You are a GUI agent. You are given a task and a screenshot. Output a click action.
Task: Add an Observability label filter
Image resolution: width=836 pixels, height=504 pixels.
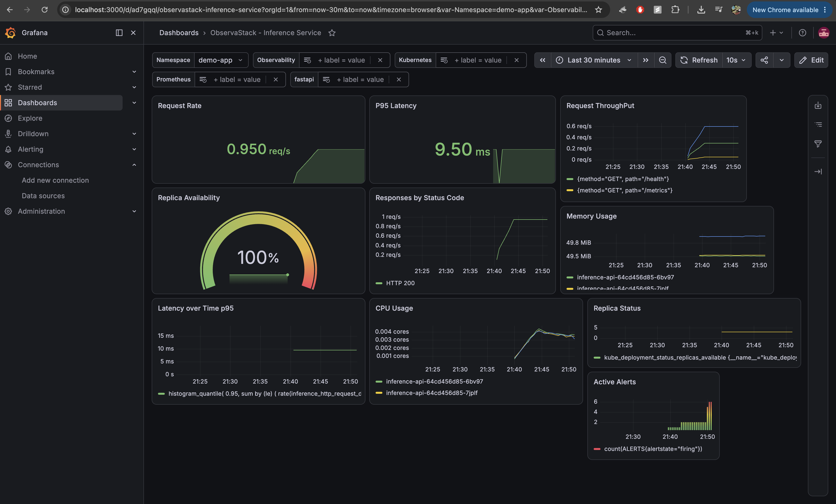pos(341,60)
